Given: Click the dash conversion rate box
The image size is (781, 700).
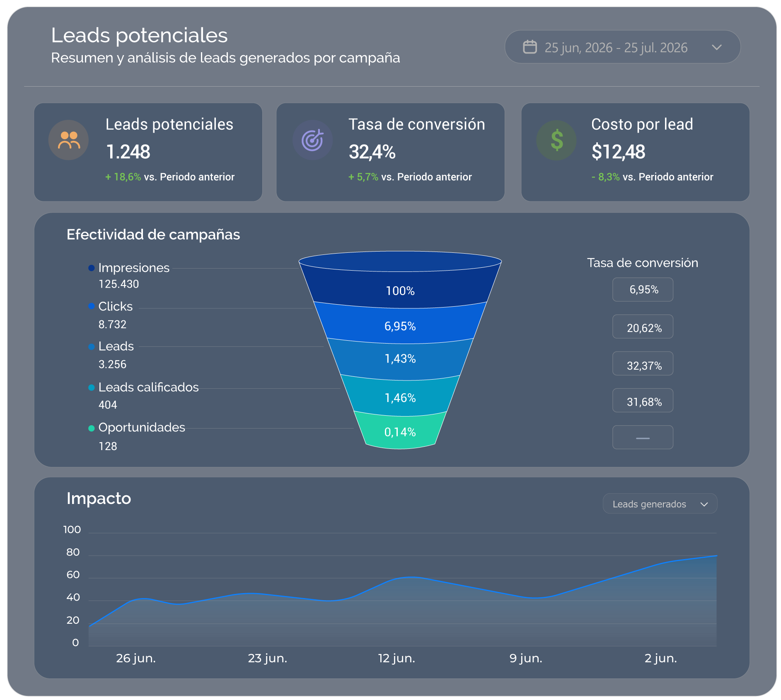Looking at the screenshot, I should (x=643, y=437).
